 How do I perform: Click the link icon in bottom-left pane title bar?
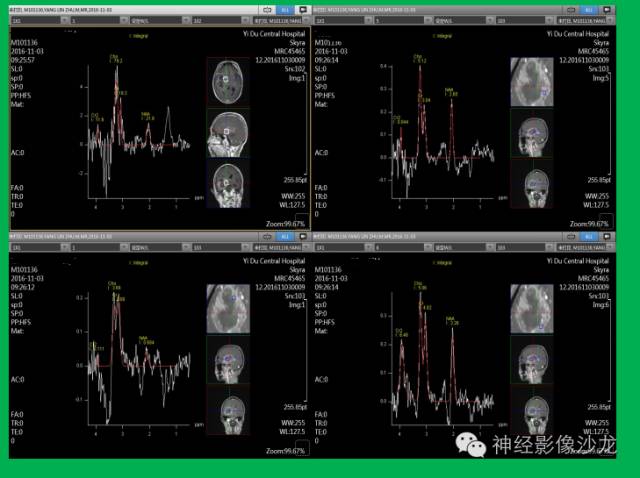[267, 237]
